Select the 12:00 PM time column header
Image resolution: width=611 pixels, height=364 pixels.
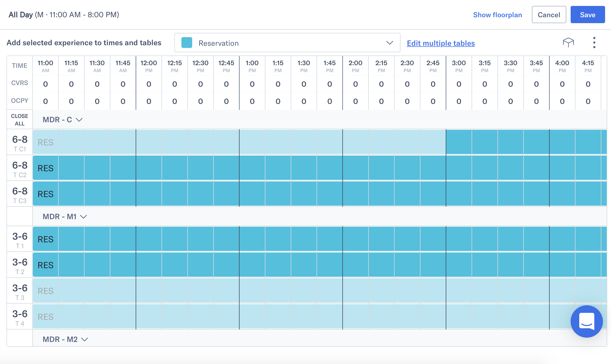pyautogui.click(x=149, y=65)
